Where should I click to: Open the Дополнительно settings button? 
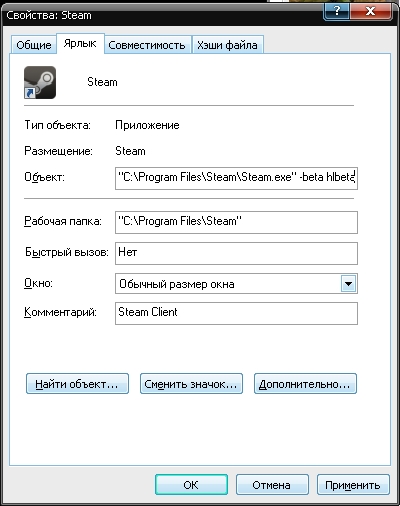[305, 384]
